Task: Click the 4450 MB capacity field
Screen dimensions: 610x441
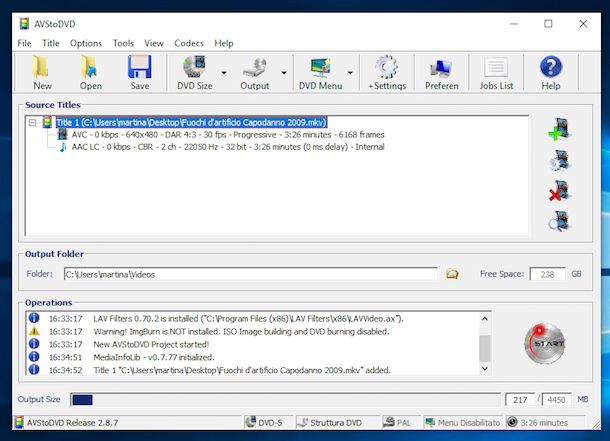Action: (556, 399)
